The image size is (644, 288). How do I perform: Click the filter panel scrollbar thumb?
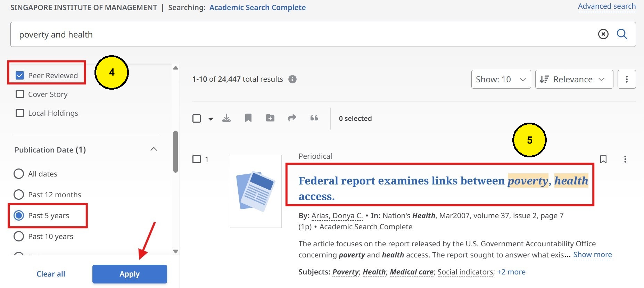(x=175, y=151)
